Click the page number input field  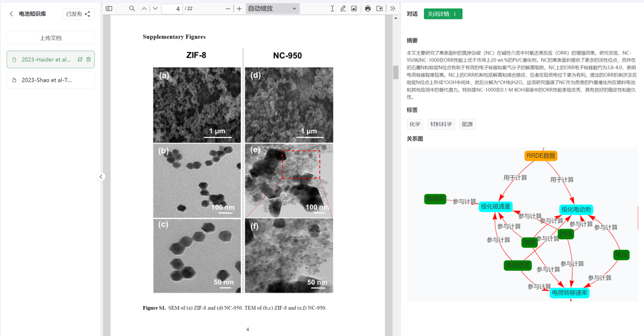pos(172,9)
